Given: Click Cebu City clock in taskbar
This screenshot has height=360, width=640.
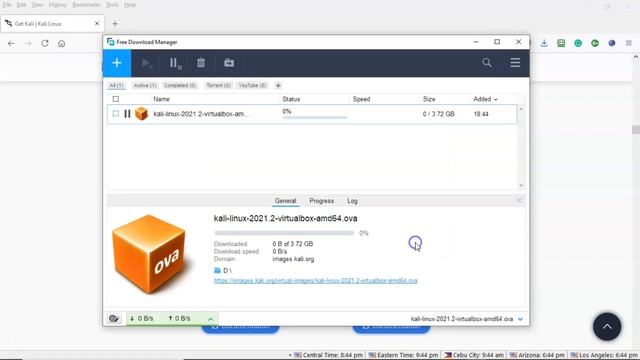Looking at the screenshot, I should pos(474,355).
